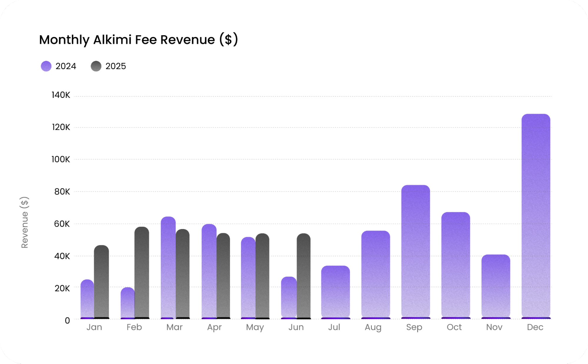Click the chart title Monthly Alkimi Fee Revenue

[x=138, y=40]
